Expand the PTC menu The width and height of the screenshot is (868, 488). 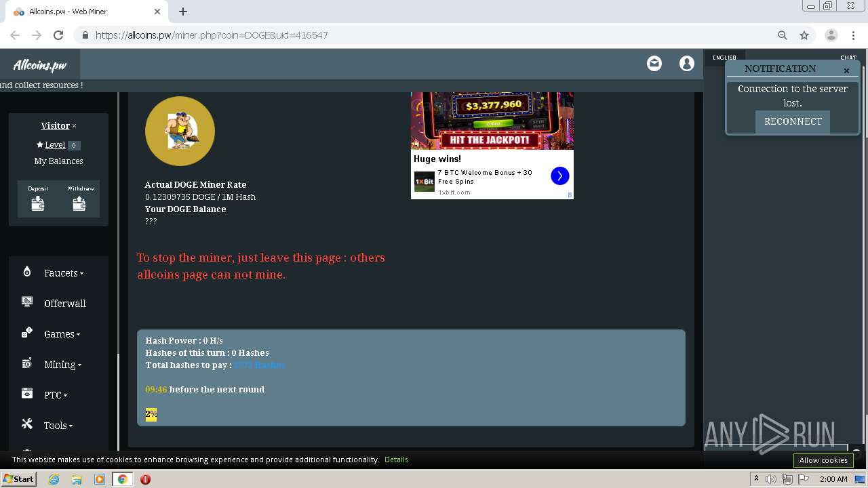coord(56,395)
